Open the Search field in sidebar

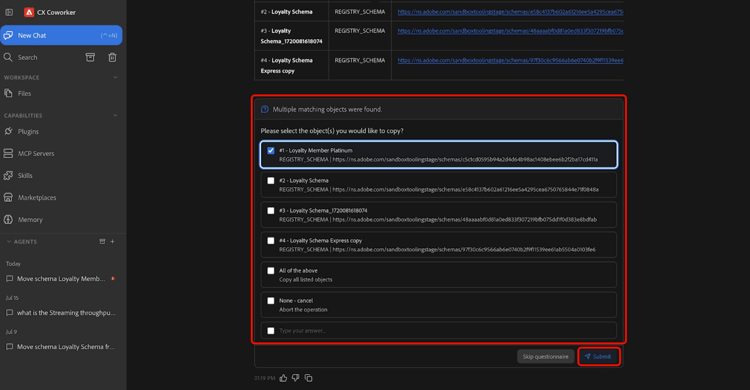tap(28, 57)
